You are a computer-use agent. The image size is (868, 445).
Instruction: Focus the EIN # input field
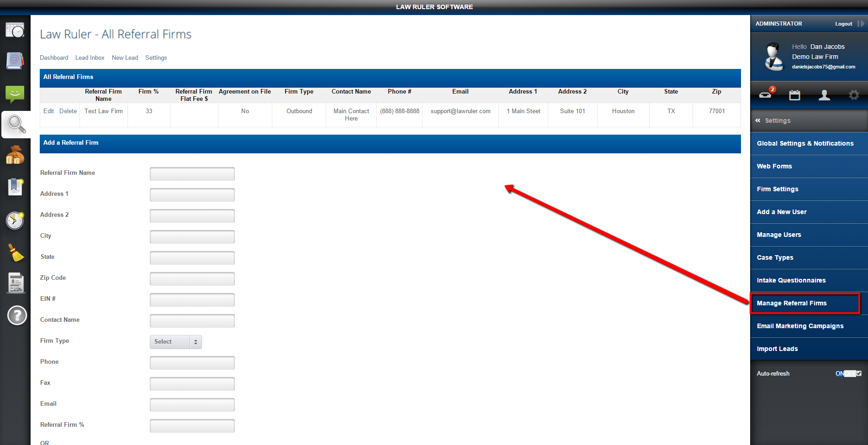192,300
